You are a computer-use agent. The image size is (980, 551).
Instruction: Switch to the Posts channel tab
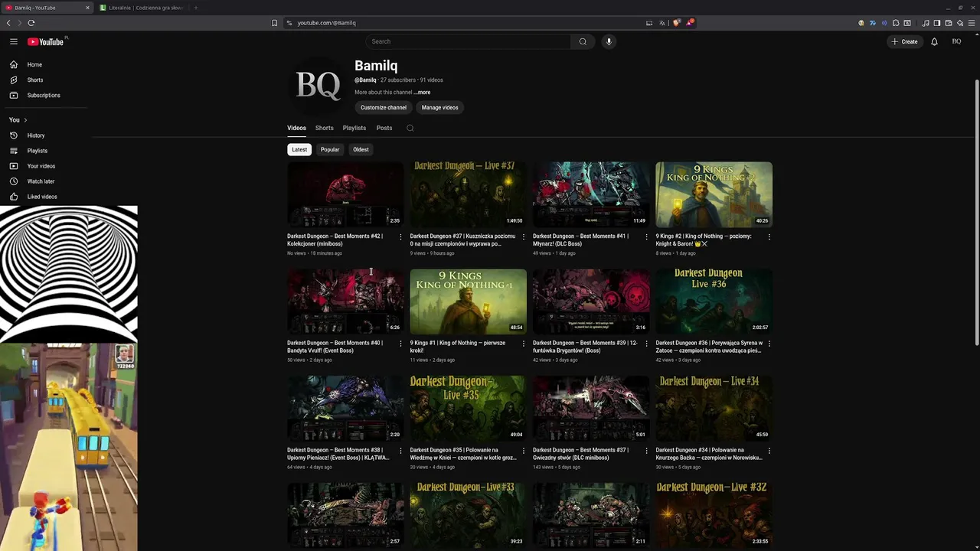384,128
